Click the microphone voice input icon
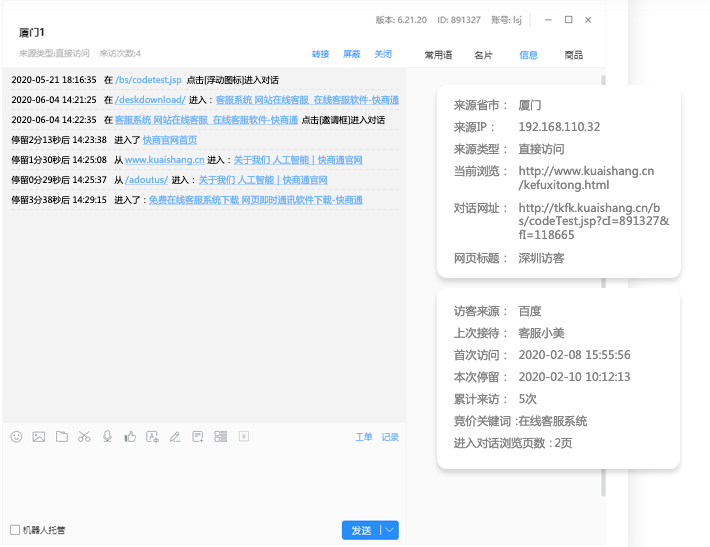The image size is (710, 547). (107, 437)
